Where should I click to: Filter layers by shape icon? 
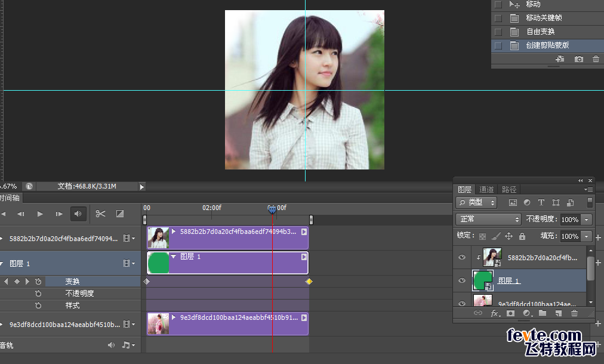[x=556, y=203]
